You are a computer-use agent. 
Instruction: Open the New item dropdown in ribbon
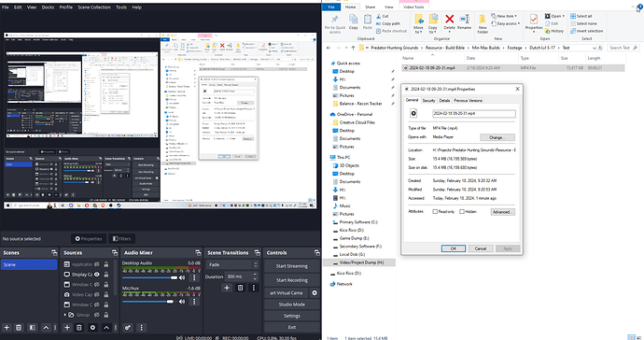pyautogui.click(x=504, y=16)
